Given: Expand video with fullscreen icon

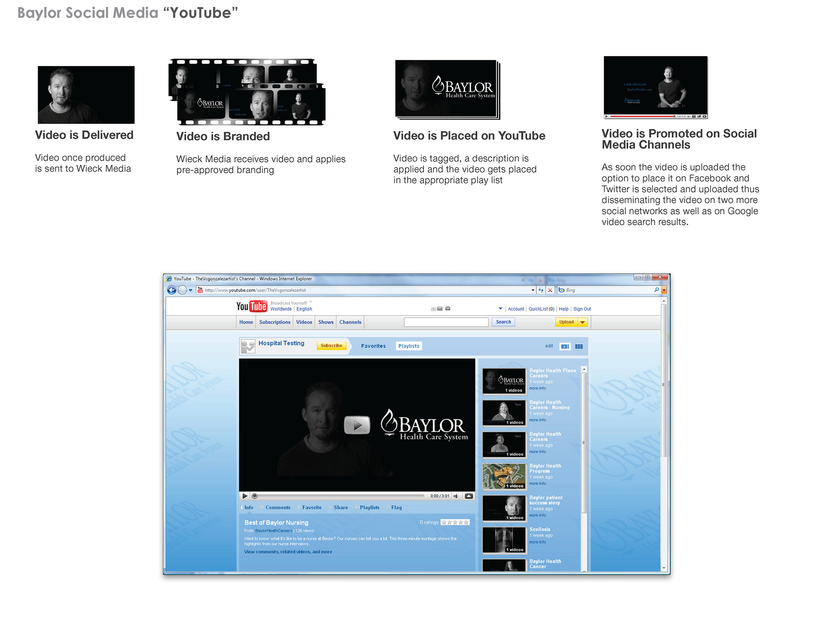Looking at the screenshot, I should [x=469, y=496].
